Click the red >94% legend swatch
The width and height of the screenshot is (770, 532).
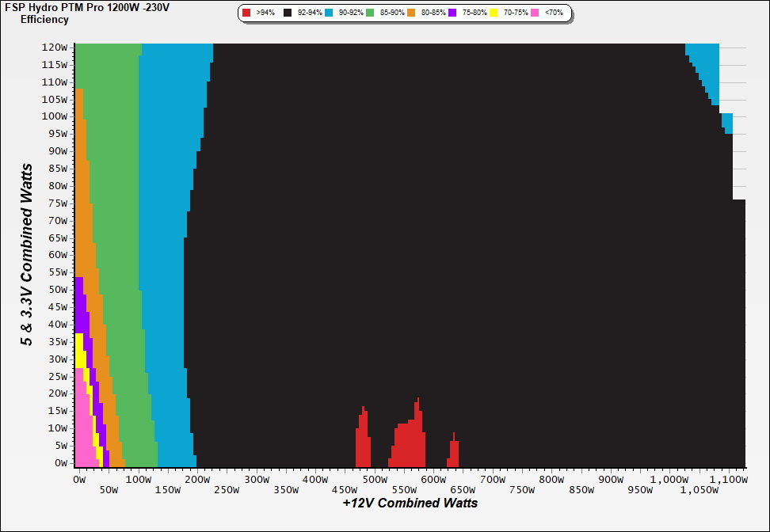point(246,13)
